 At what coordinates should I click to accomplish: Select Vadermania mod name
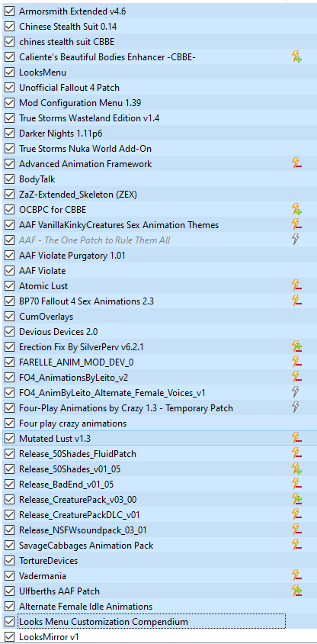coord(42,576)
